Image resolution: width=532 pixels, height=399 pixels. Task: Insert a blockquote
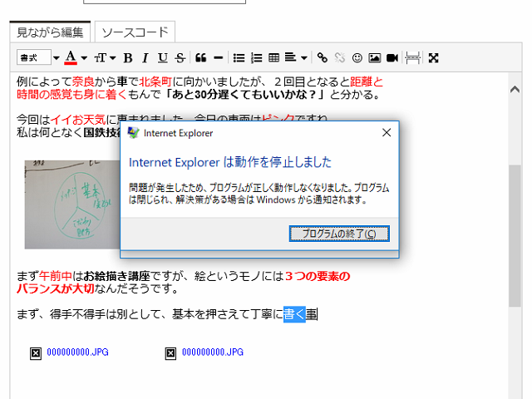click(201, 58)
